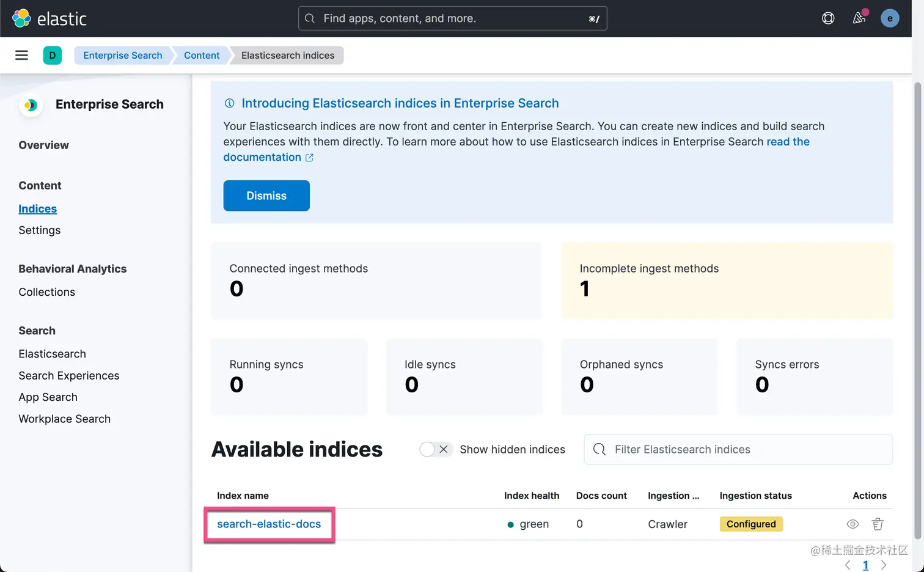This screenshot has height=572, width=924.
Task: Open the newsfeed notifications icon
Action: (x=859, y=18)
